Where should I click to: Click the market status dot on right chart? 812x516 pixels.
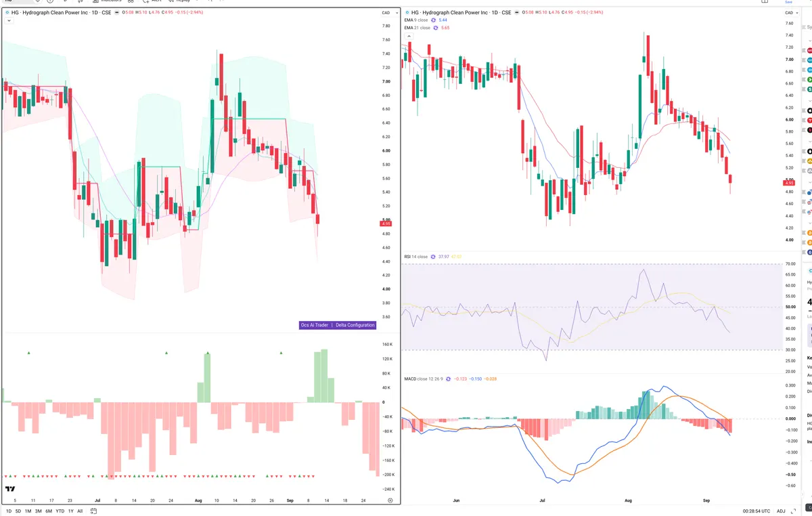[407, 12]
